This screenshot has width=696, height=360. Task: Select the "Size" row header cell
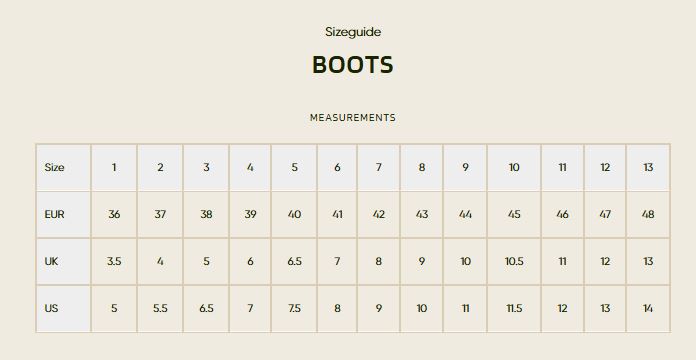tap(63, 167)
